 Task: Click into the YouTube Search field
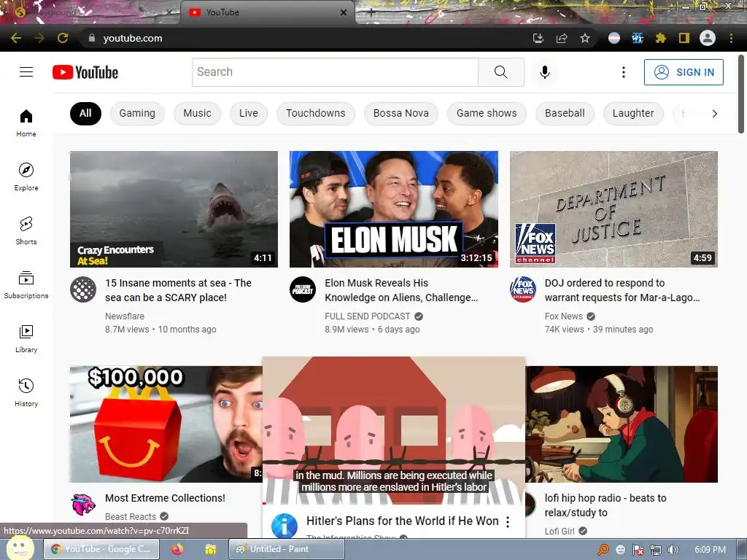pyautogui.click(x=335, y=72)
